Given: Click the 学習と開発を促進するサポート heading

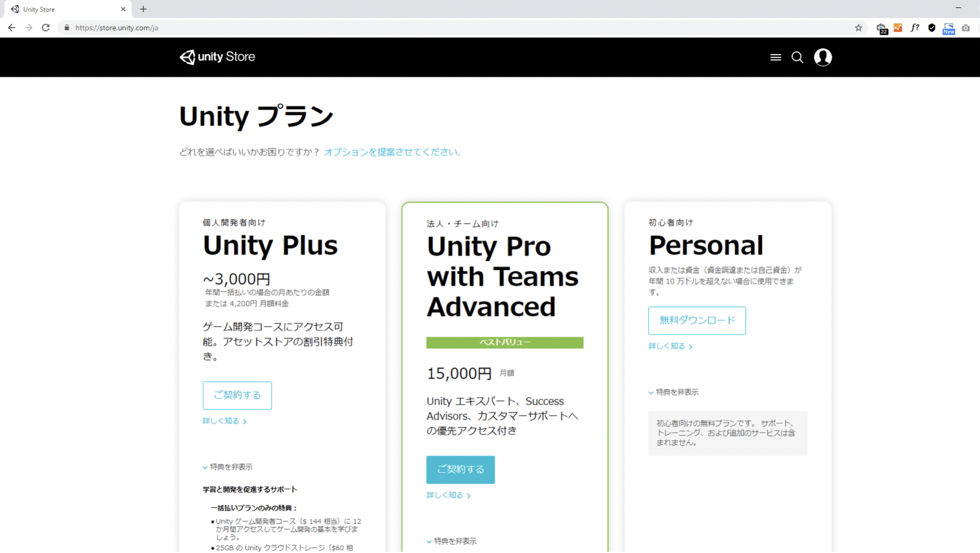Looking at the screenshot, I should (250, 490).
